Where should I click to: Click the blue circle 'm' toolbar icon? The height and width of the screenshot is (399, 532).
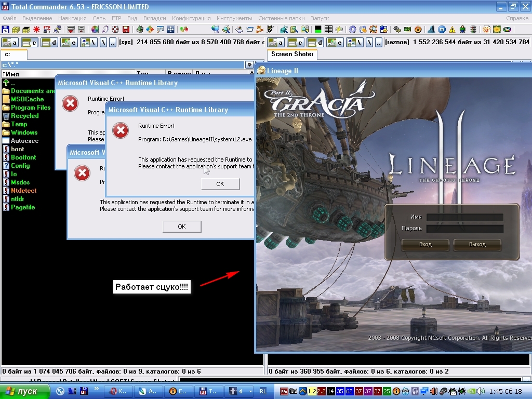(442, 30)
